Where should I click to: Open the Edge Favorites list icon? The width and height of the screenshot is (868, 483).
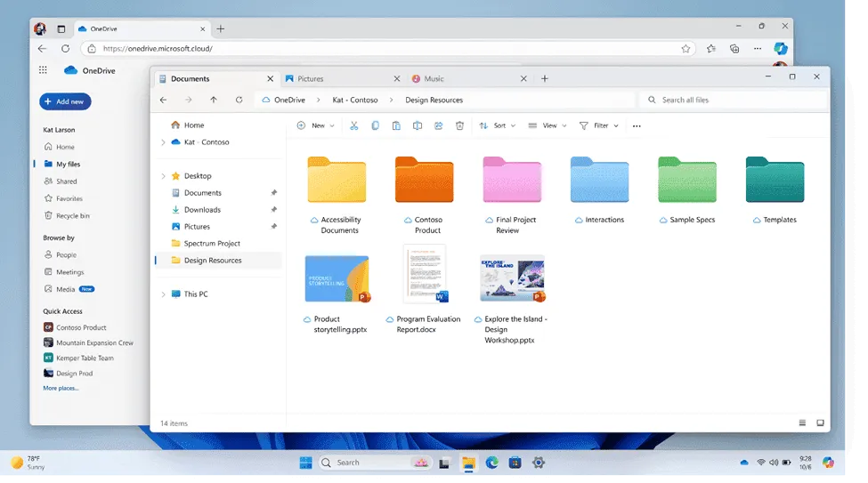(711, 49)
